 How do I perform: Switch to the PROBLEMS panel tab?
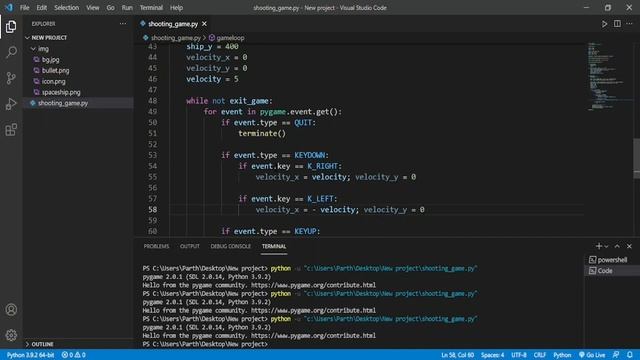(156, 246)
